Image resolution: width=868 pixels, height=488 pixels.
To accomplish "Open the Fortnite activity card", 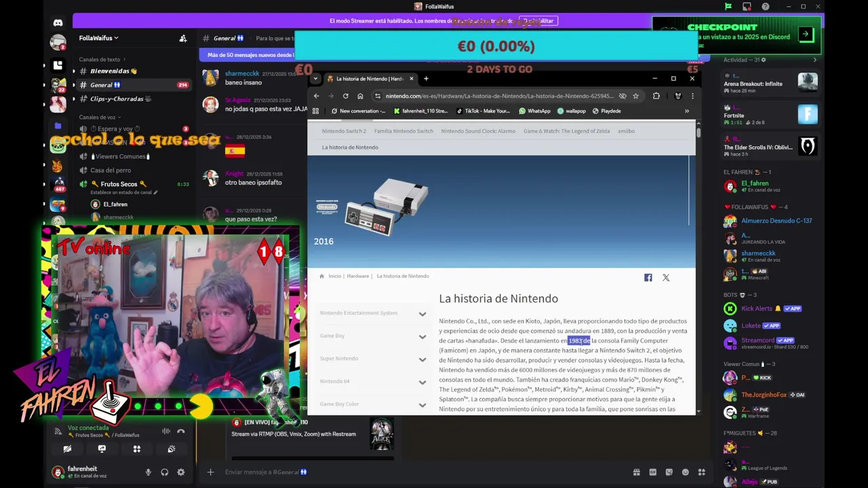I will (770, 115).
